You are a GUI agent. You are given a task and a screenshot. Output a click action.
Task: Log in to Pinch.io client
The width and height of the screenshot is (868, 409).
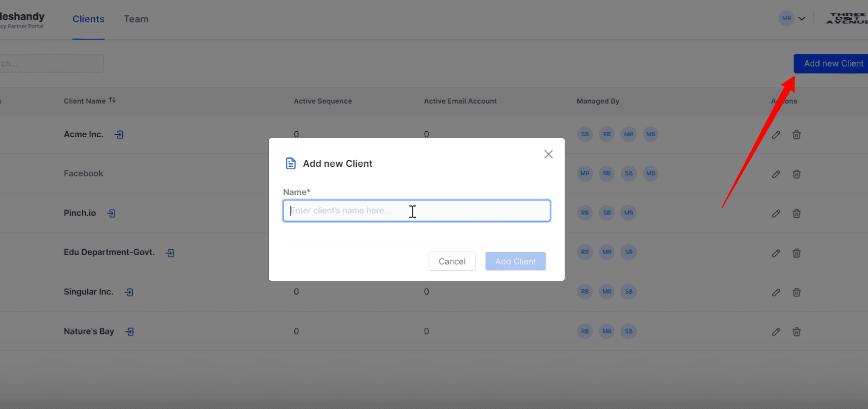pyautogui.click(x=111, y=213)
